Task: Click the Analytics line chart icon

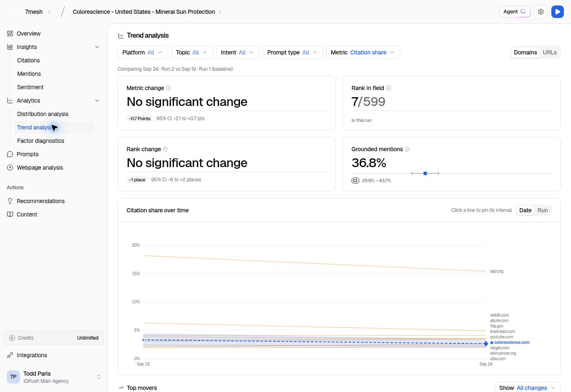Action: 10,101
